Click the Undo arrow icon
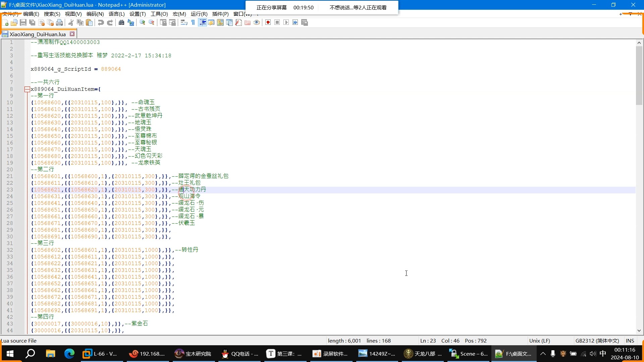The height and width of the screenshot is (362, 644). click(101, 22)
